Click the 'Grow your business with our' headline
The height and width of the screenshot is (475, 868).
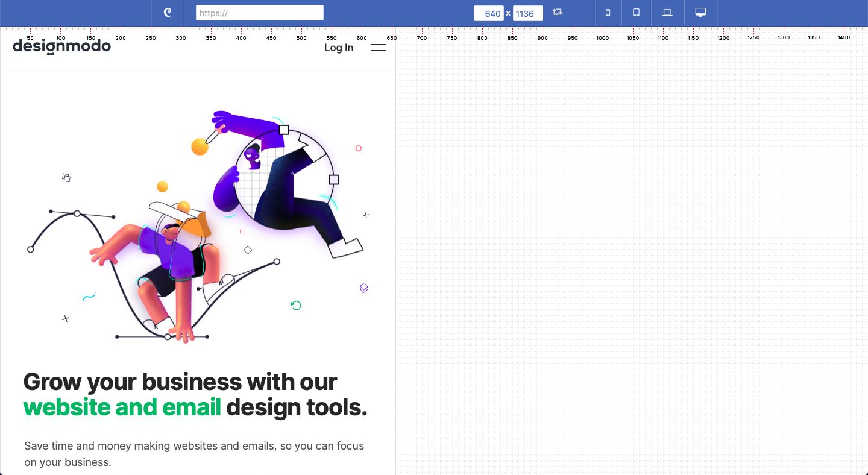point(180,382)
